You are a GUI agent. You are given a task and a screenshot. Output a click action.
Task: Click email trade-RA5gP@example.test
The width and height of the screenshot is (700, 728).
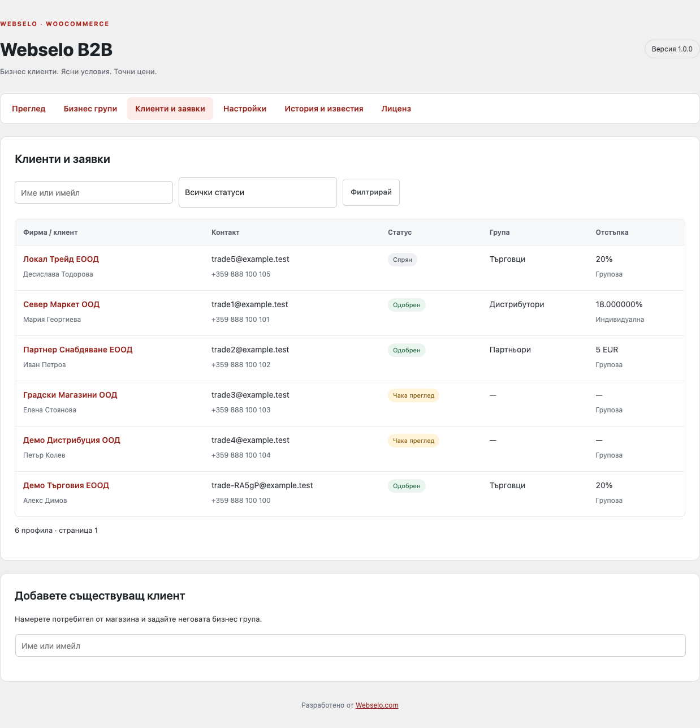tap(262, 485)
